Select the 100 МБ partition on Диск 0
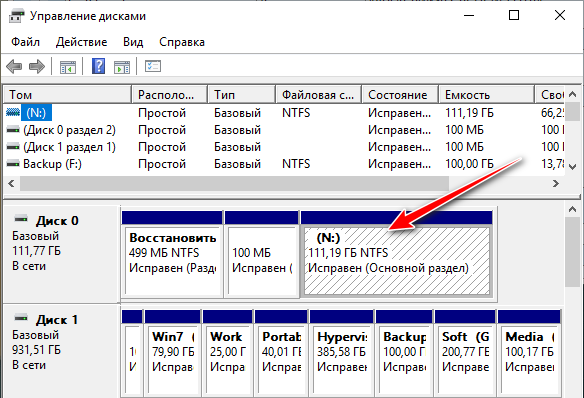The image size is (584, 398). (262, 254)
